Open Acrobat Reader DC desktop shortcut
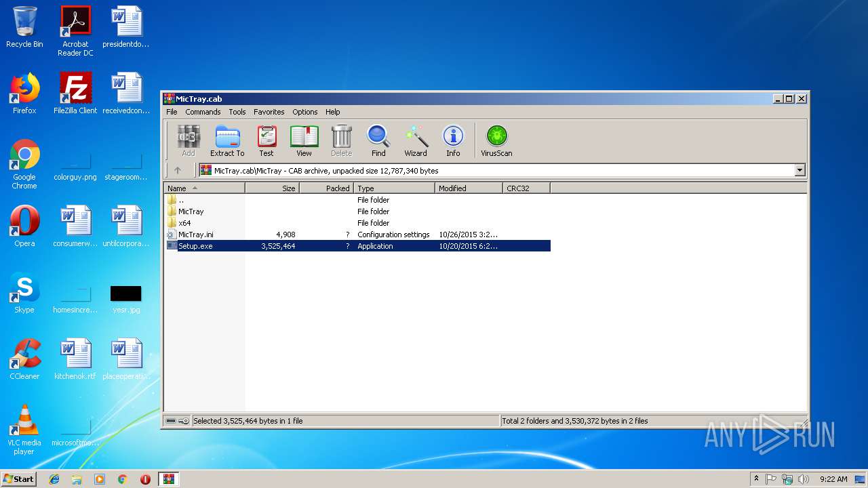The width and height of the screenshot is (868, 488). 75,31
